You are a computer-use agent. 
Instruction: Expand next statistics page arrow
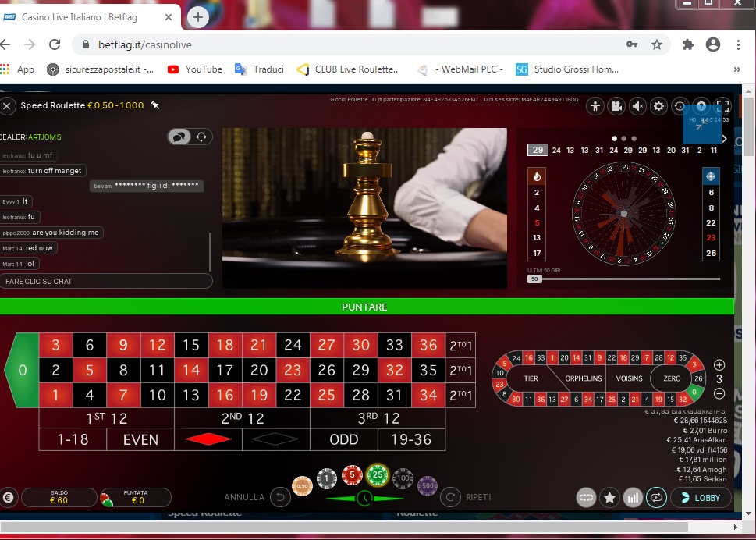[x=724, y=139]
